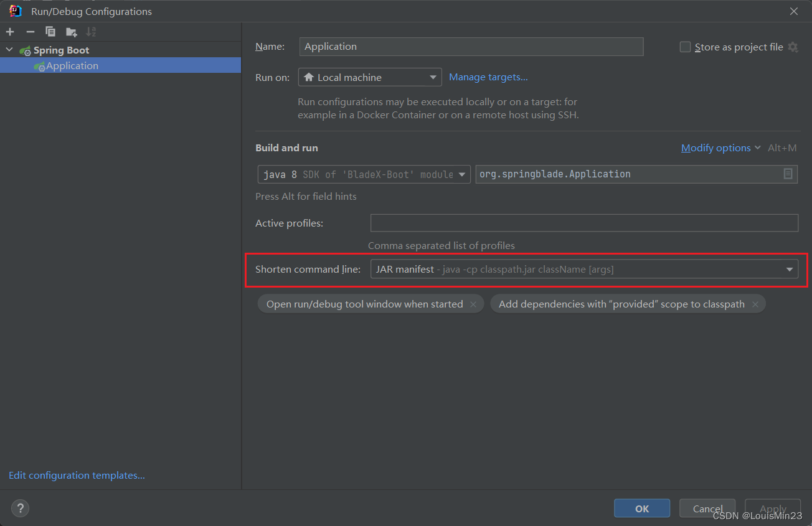812x526 pixels.
Task: Remove the Add dependencies with provided scope option
Action: [x=755, y=304]
